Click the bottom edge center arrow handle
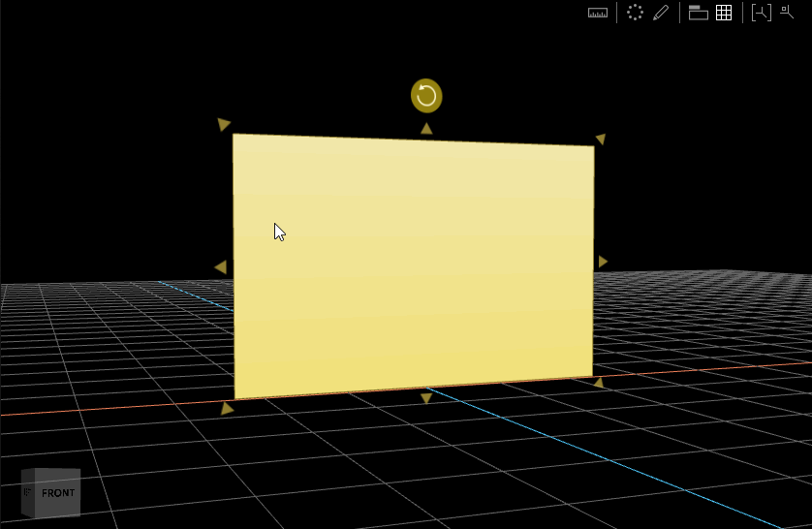The height and width of the screenshot is (529, 812). tap(426, 398)
